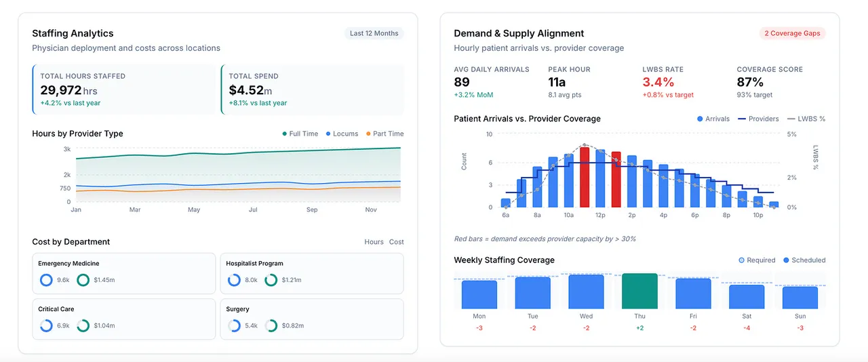Select the Required legend item
This screenshot has height=362, width=868.
(x=757, y=260)
